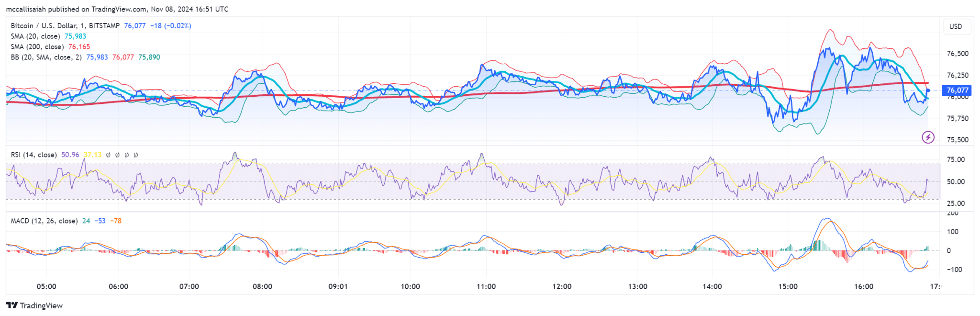Select the MACD (12, 26, close) legend label
The image size is (980, 316).
44,221
